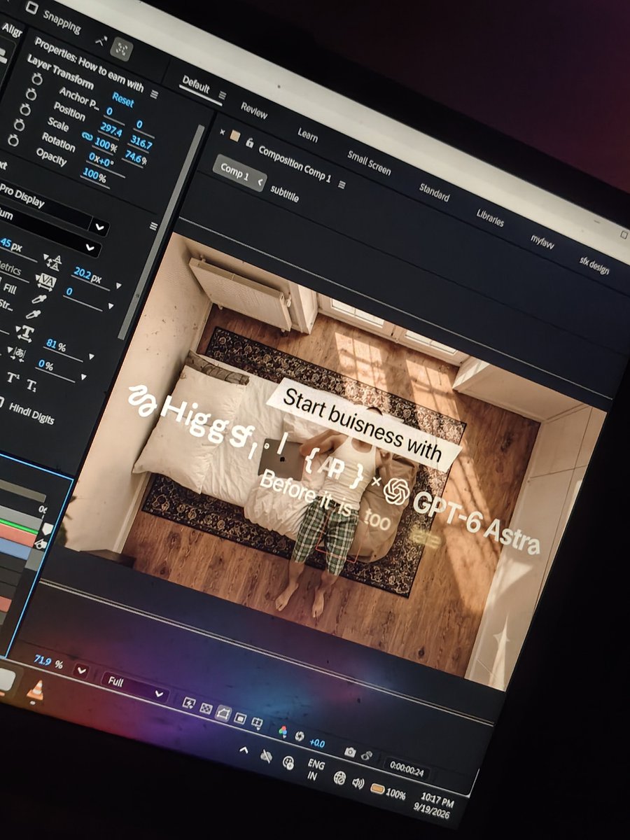Click the Show Snapshot icon
The image size is (630, 840).
coord(366,757)
